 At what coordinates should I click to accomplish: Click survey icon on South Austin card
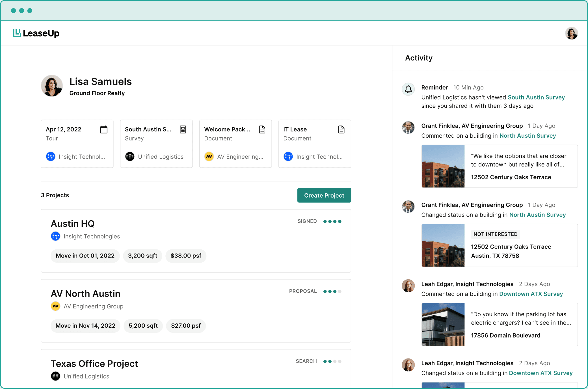tap(183, 129)
